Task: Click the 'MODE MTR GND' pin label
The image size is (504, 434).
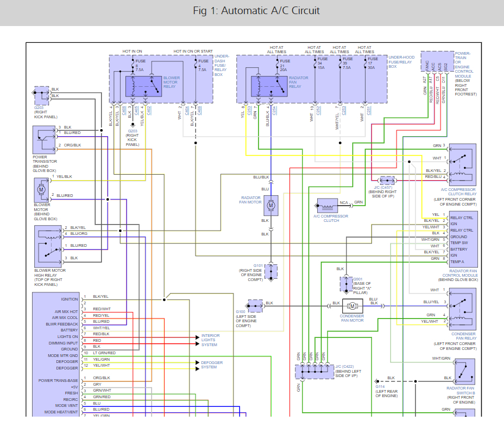Action: click(x=62, y=356)
